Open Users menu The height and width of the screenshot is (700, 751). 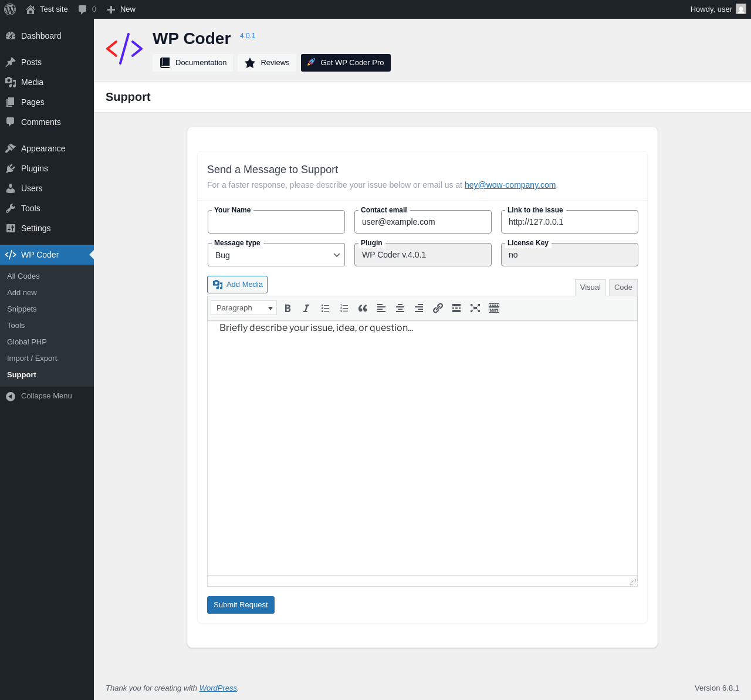(x=47, y=188)
